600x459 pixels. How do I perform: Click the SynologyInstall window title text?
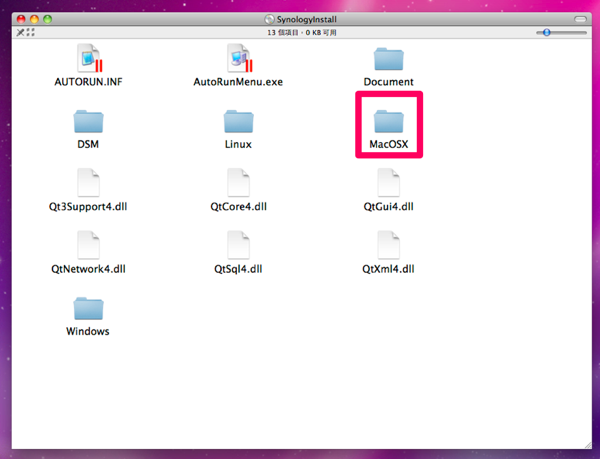point(307,19)
